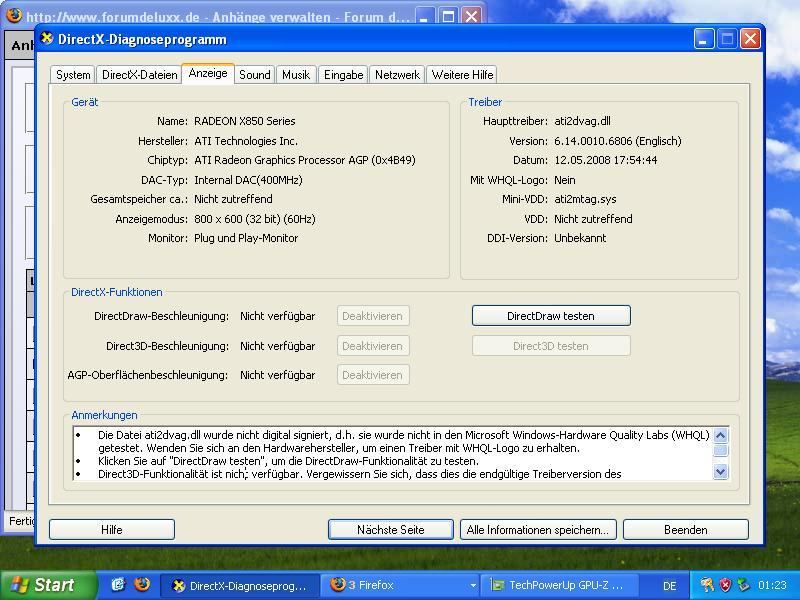The height and width of the screenshot is (600, 800).
Task: Click the note about ati2dvag.dll not signed
Action: point(403,442)
